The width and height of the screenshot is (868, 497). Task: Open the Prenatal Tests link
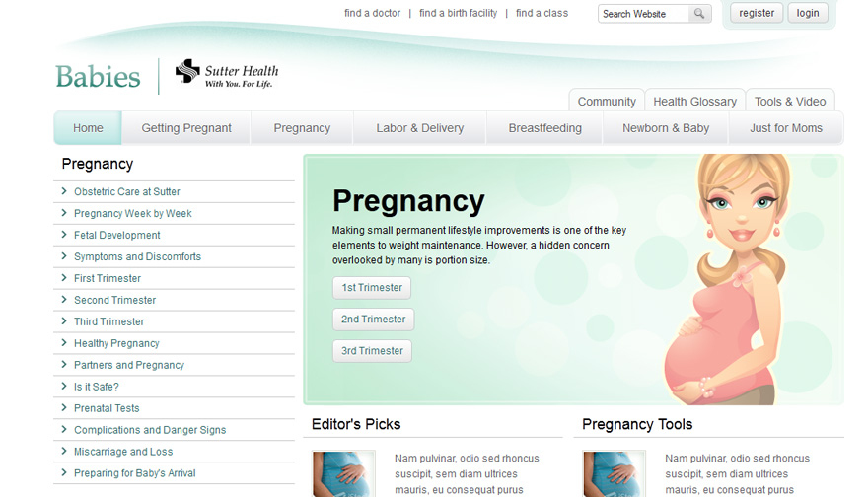107,408
